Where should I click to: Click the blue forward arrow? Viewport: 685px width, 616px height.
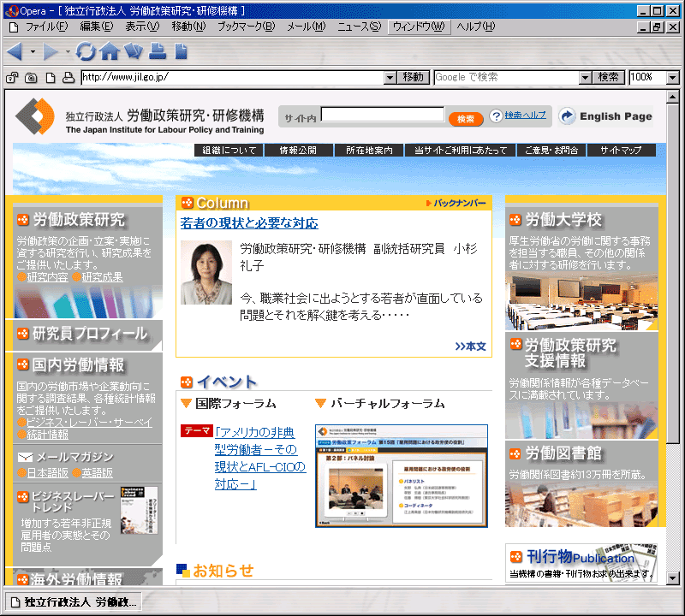click(51, 51)
